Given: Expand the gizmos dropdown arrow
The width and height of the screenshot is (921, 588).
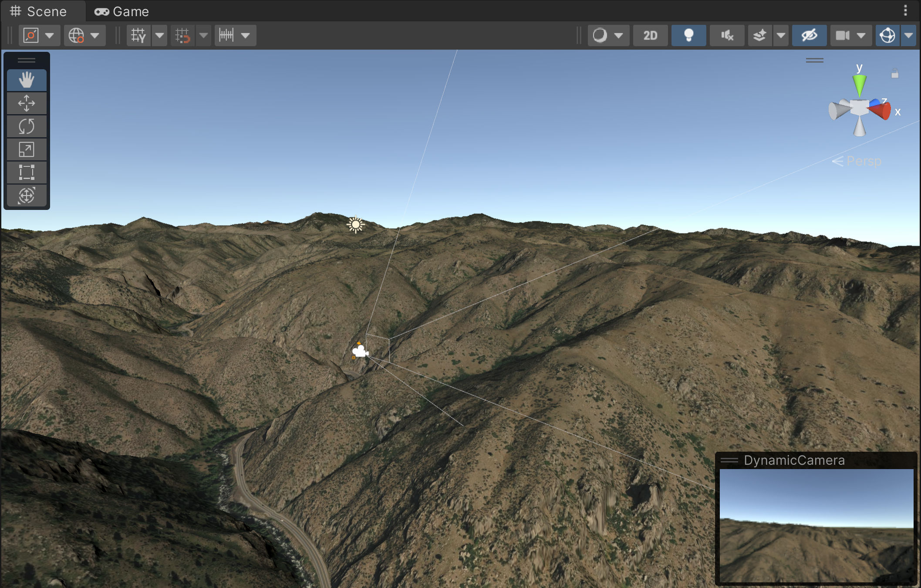Looking at the screenshot, I should click(908, 35).
